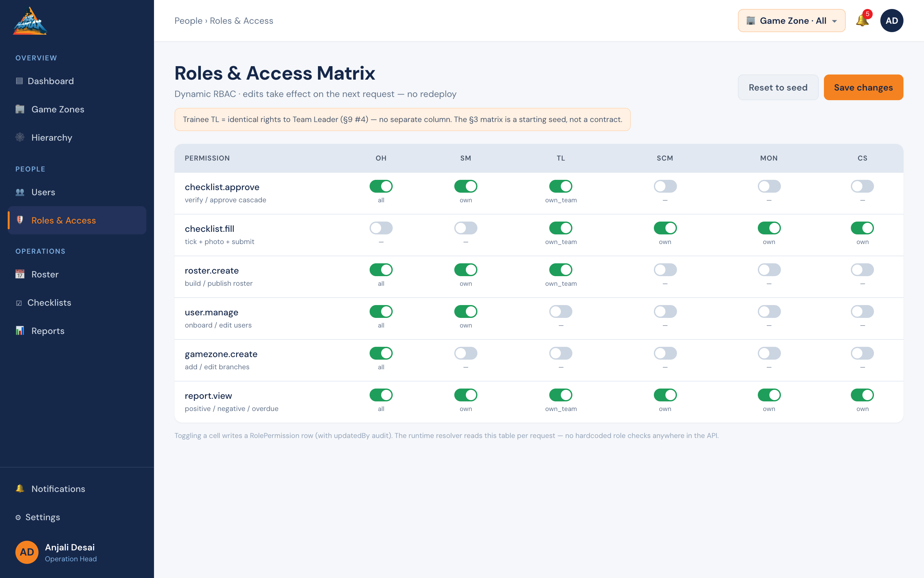Open the Hierarchy page
Image resolution: width=924 pixels, height=578 pixels.
coord(77,138)
